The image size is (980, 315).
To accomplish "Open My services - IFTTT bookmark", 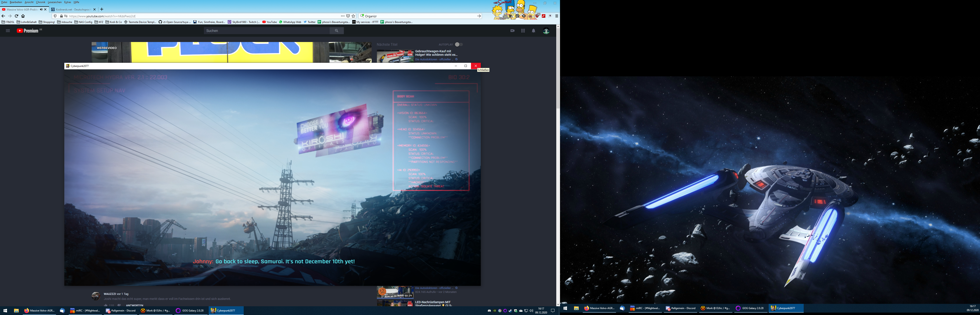I will tap(365, 22).
